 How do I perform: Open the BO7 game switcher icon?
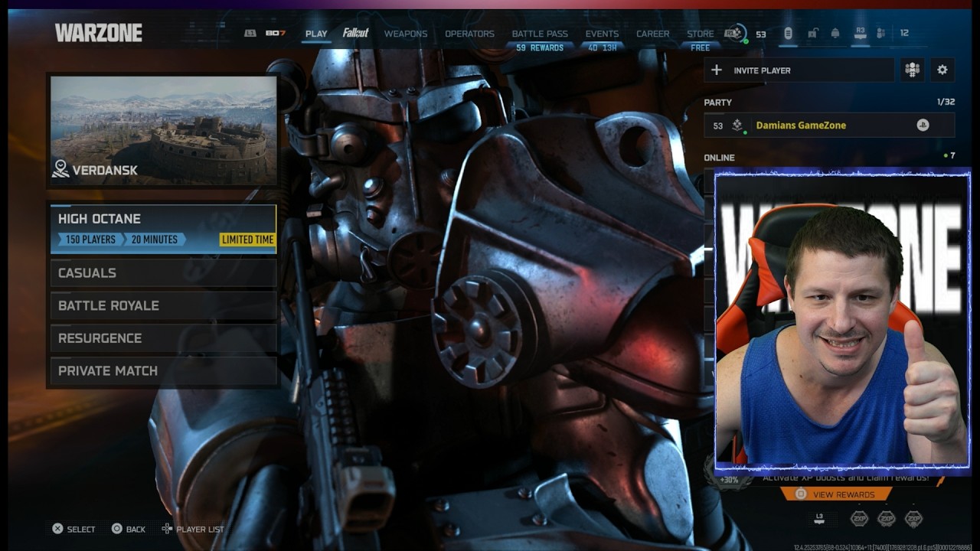point(275,34)
